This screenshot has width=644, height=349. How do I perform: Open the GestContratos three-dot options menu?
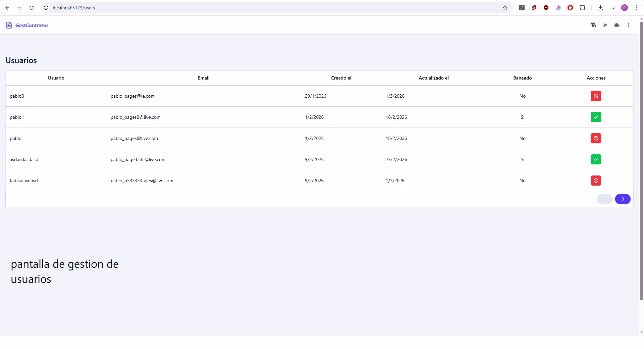628,25
